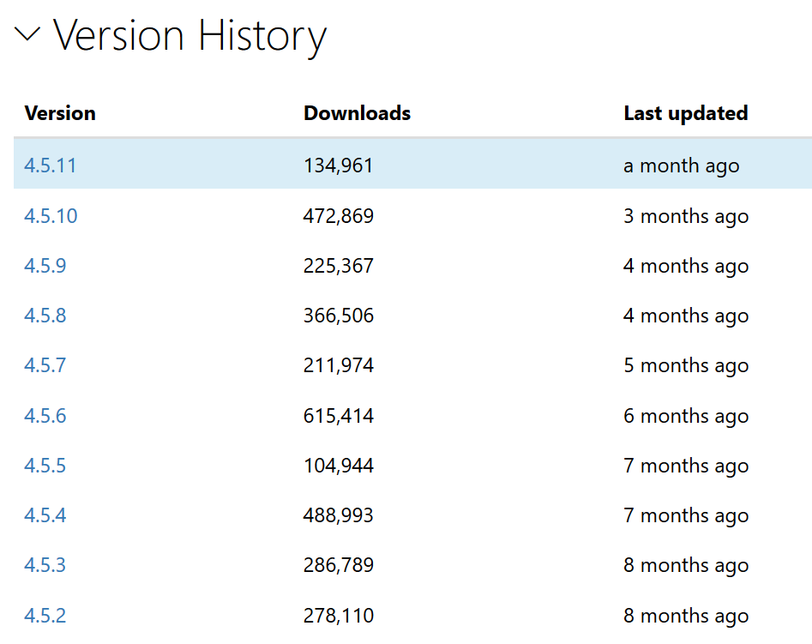Open version 4.5.3 link
This screenshot has width=812, height=644.
pos(45,565)
